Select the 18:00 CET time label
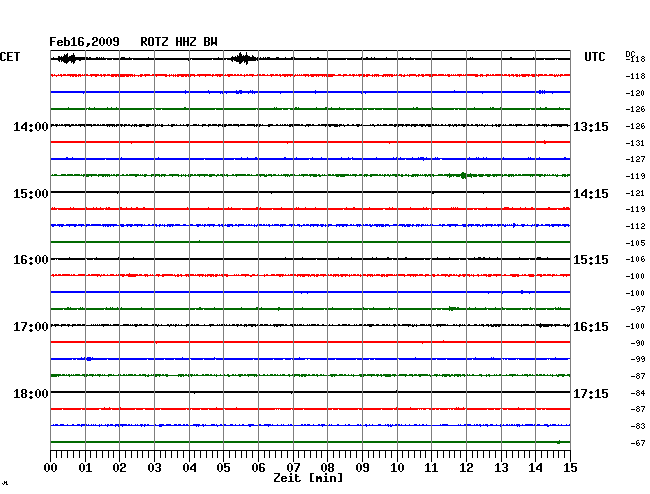 tap(31, 393)
